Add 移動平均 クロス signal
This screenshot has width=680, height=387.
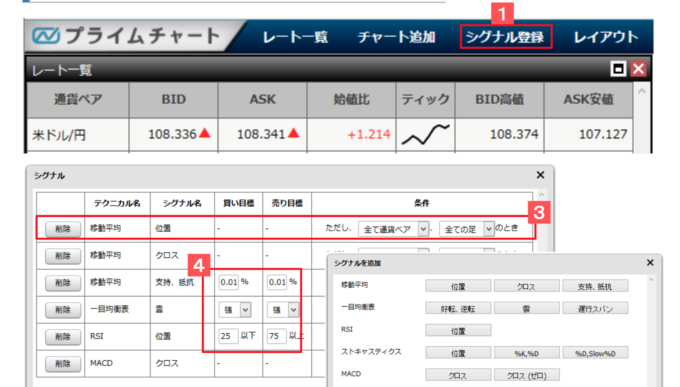[x=526, y=286]
